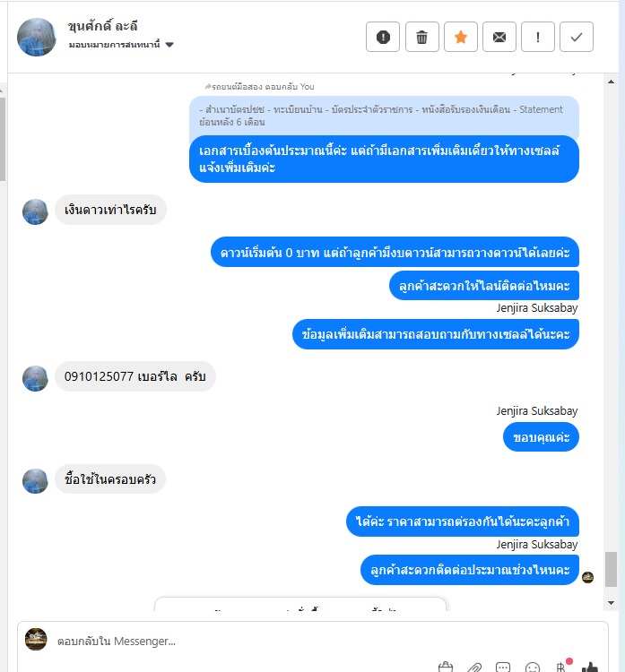625x672 pixels.
Task: Toggle the orange star follow-up marker
Action: 461,37
